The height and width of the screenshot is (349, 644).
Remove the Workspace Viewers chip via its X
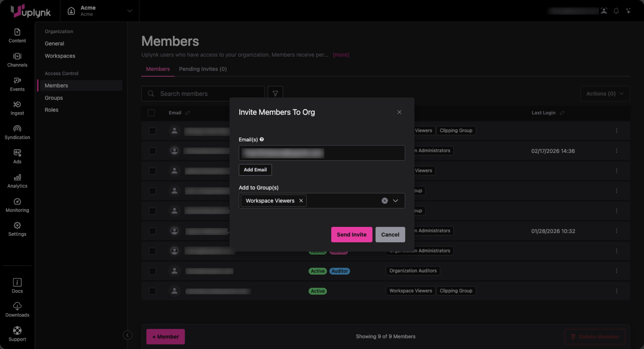[x=301, y=201]
